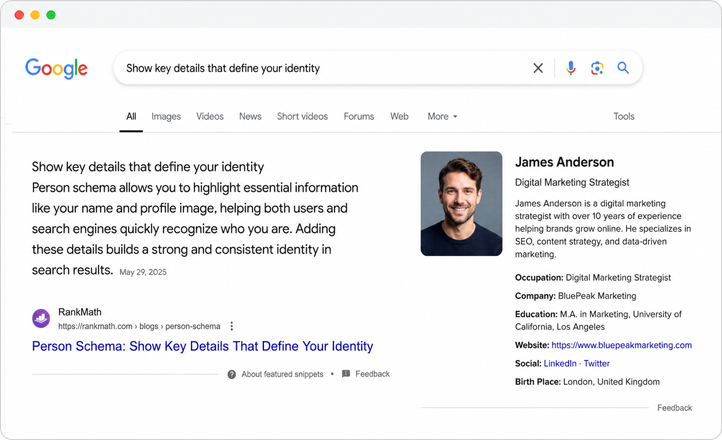The width and height of the screenshot is (722, 440).
Task: Expand the More dropdown in search tabs
Action: (x=442, y=116)
